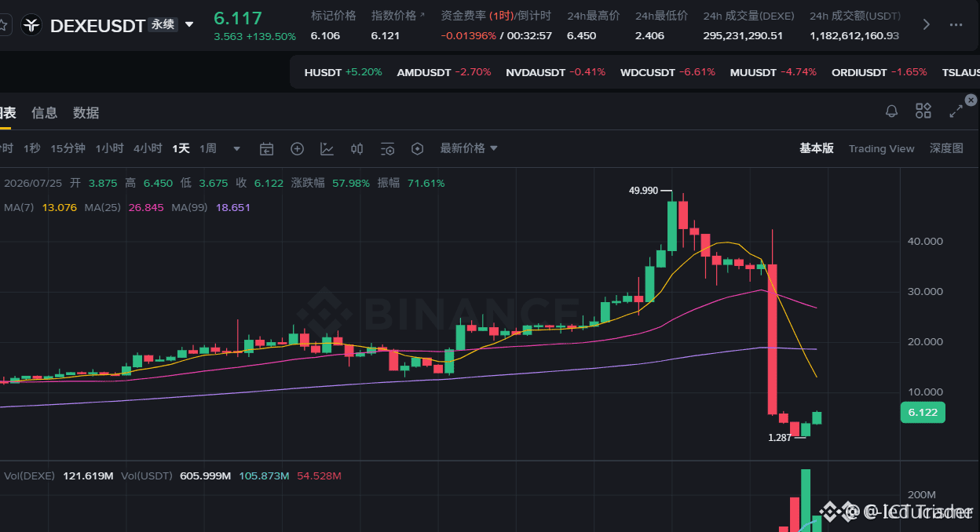Click the MA(7) indicator value 13.076
This screenshot has width=980, height=532.
tap(59, 207)
